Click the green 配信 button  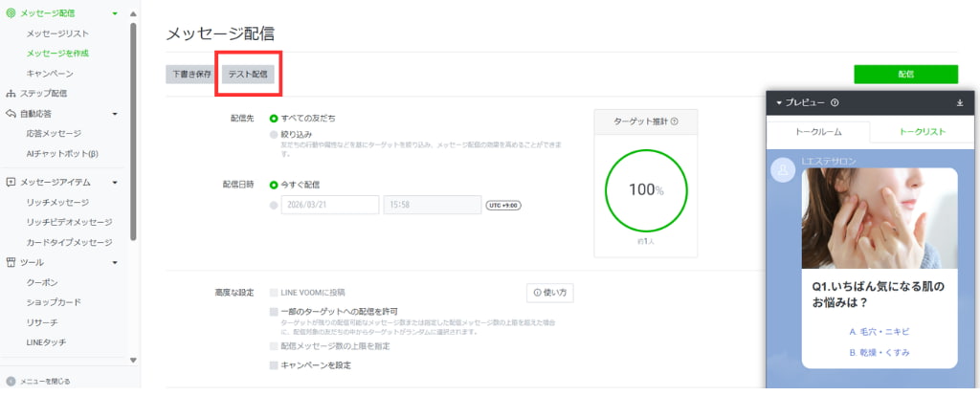[x=905, y=75]
